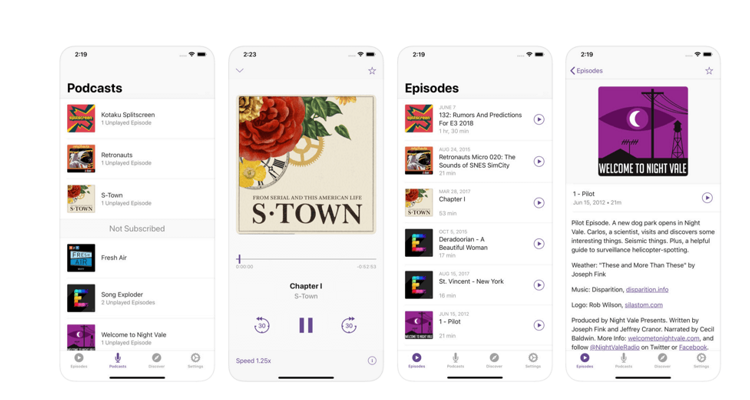This screenshot has width=750, height=400.
Task: Open Settings tab in Podcasts screen
Action: (x=195, y=360)
